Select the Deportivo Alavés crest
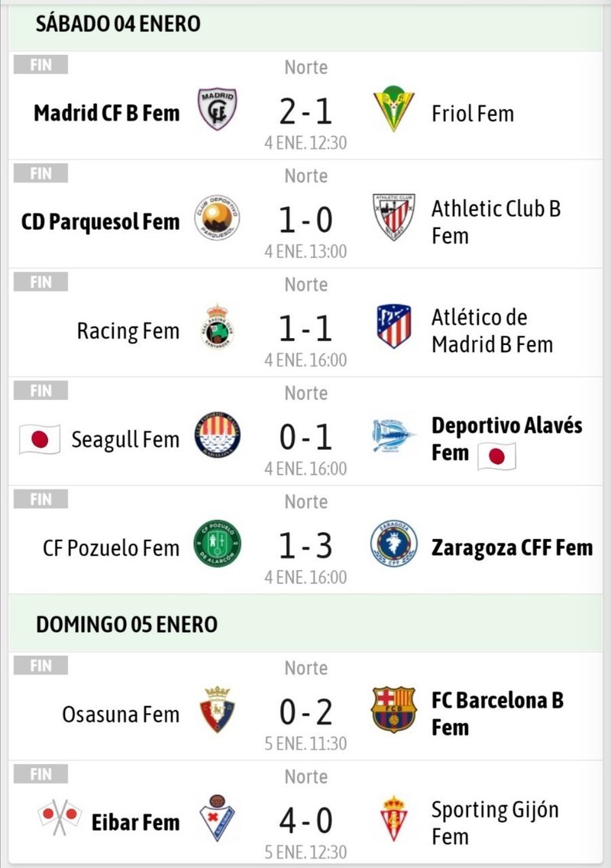Image resolution: width=611 pixels, height=868 pixels. 393,436
